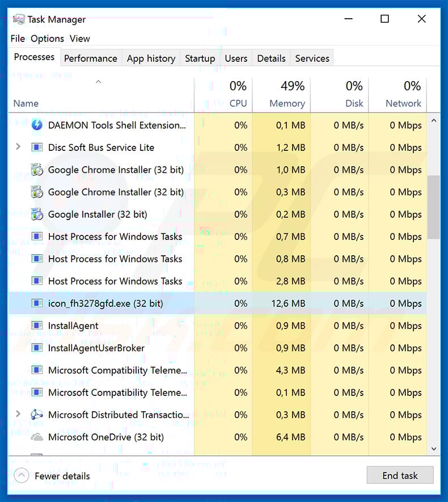Open the Options menu
Screen dimensions: 448x502
click(48, 39)
